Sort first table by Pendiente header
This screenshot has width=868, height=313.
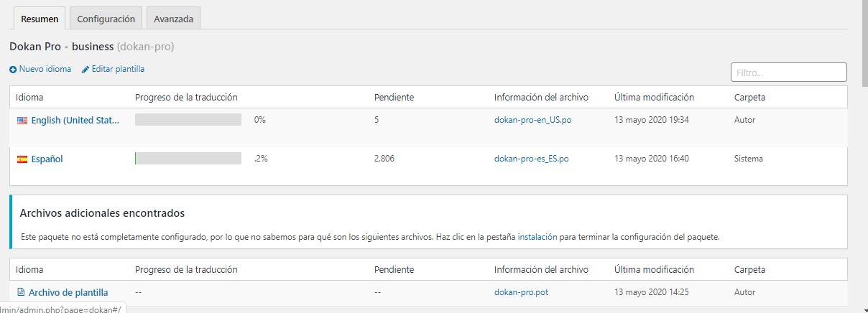[x=394, y=97]
